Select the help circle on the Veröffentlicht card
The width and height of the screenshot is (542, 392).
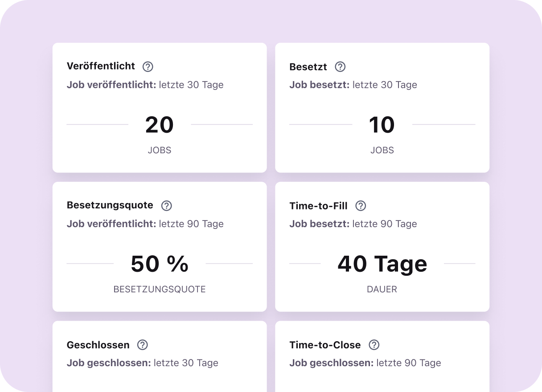click(147, 66)
